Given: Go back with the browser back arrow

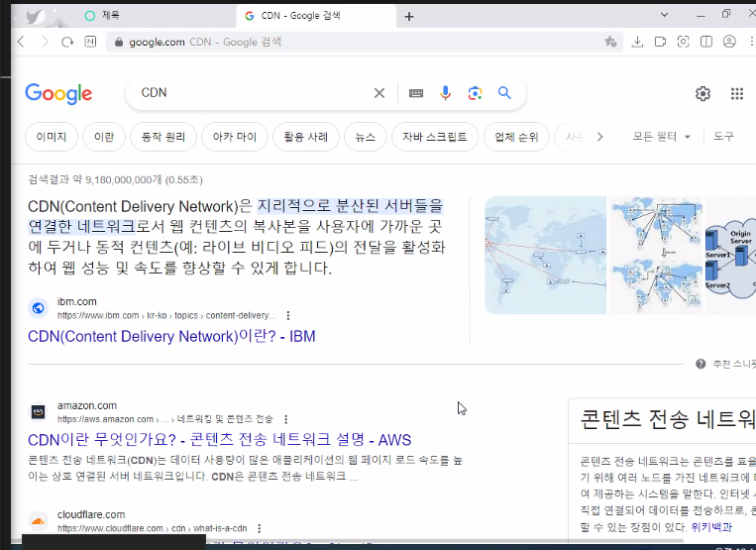Looking at the screenshot, I should click(21, 42).
